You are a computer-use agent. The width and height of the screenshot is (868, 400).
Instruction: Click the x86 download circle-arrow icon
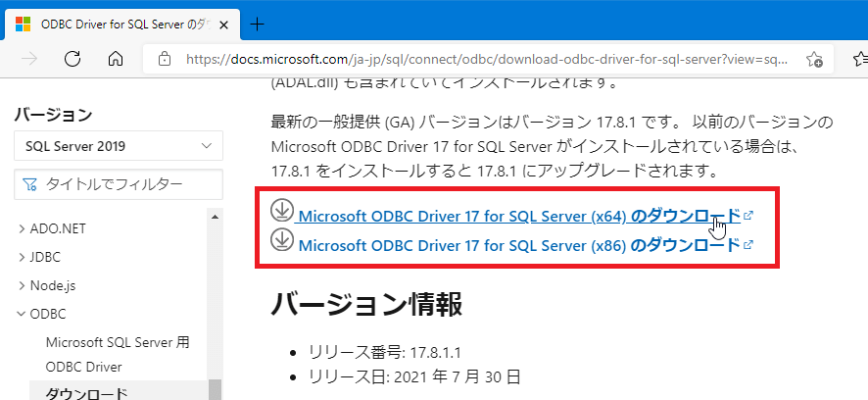point(282,240)
